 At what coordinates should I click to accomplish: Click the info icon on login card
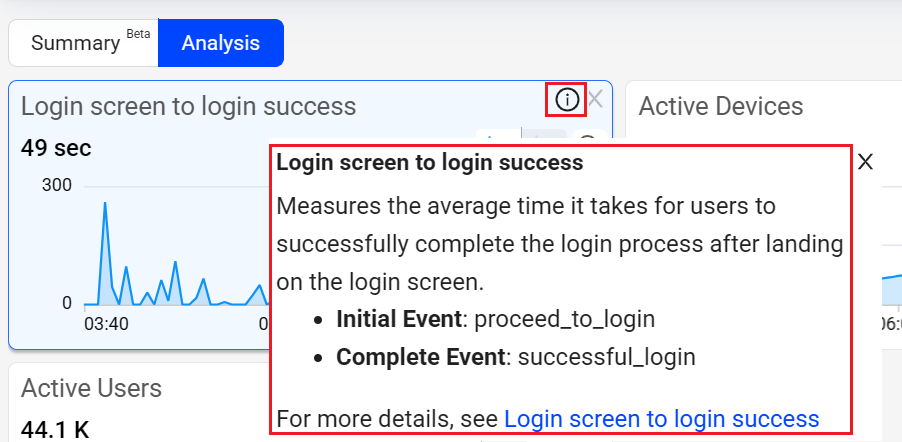click(566, 100)
